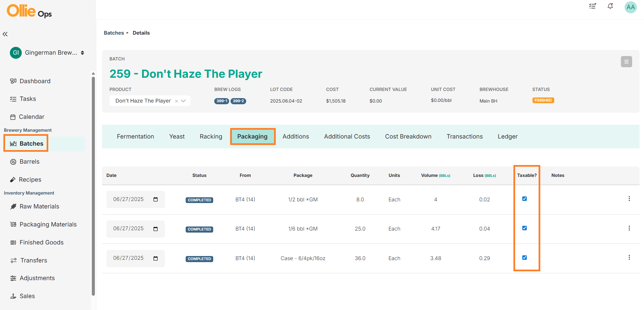Viewport: 644px width, 310px height.
Task: Open batch hamburger menu icon
Action: click(x=626, y=62)
